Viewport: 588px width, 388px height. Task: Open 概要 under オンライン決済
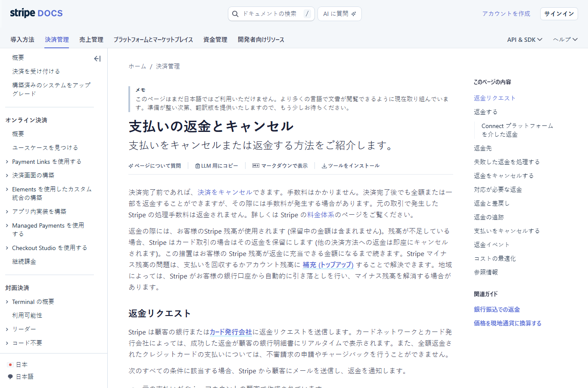tap(18, 134)
